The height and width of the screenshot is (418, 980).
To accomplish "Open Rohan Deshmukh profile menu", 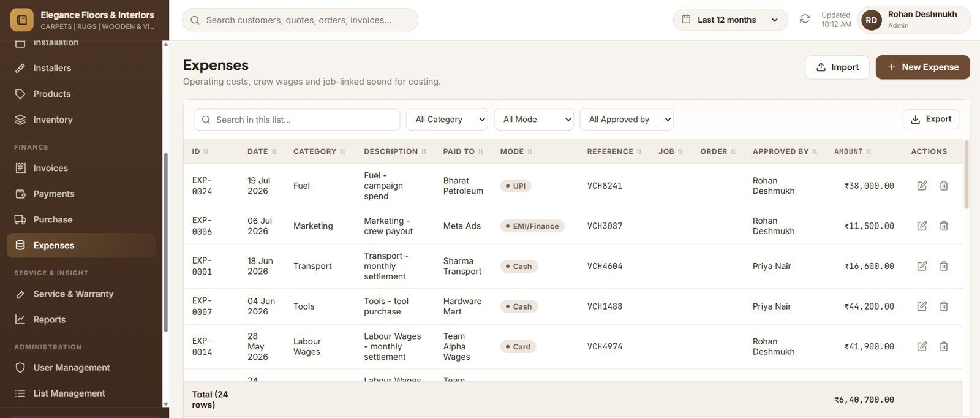I will (x=914, y=20).
